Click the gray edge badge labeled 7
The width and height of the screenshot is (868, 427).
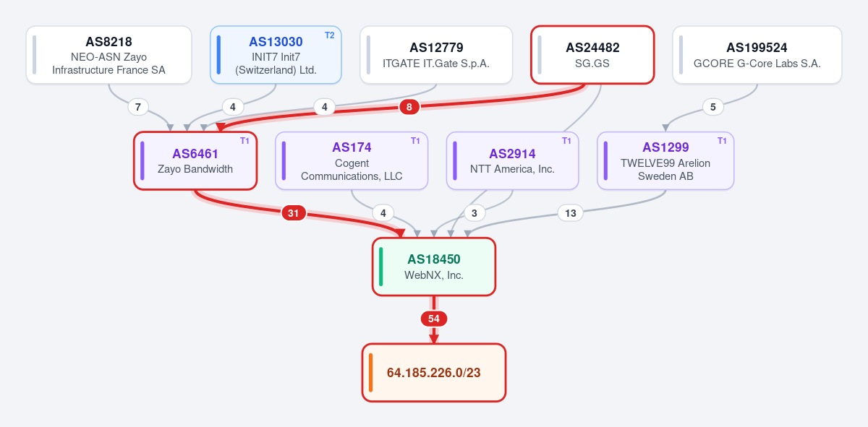138,107
